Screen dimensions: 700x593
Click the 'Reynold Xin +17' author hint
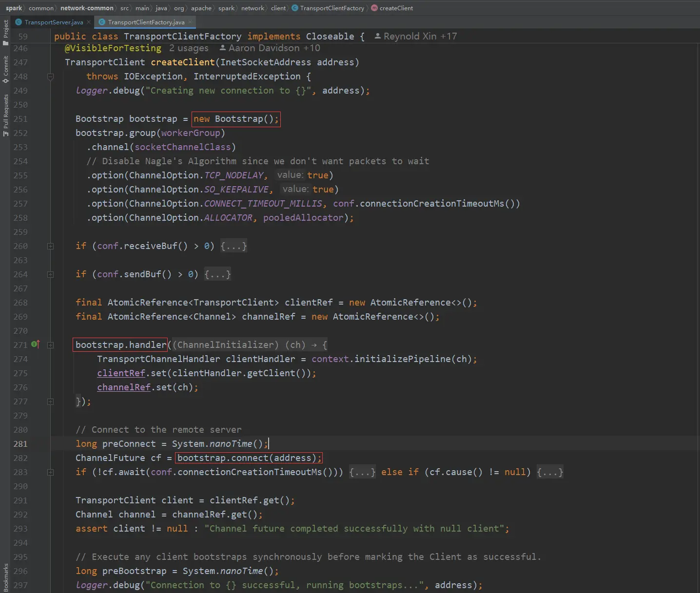coord(415,36)
